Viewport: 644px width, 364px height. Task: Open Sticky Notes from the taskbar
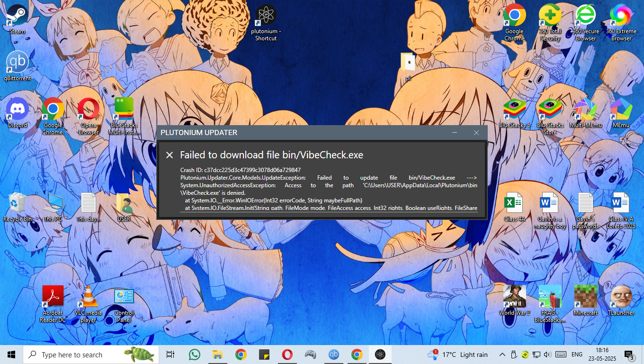264,355
